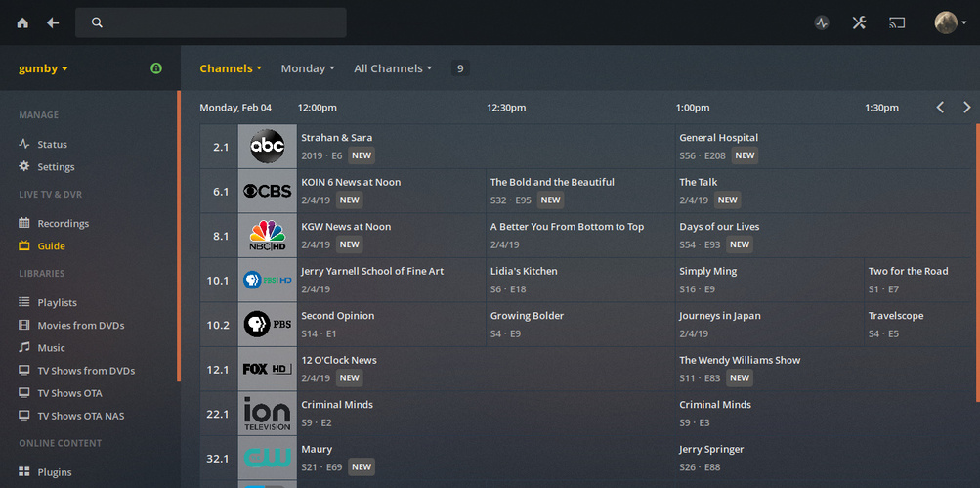Click the ion Television channel logo
Screen dimensions: 980x488
pyautogui.click(x=268, y=413)
